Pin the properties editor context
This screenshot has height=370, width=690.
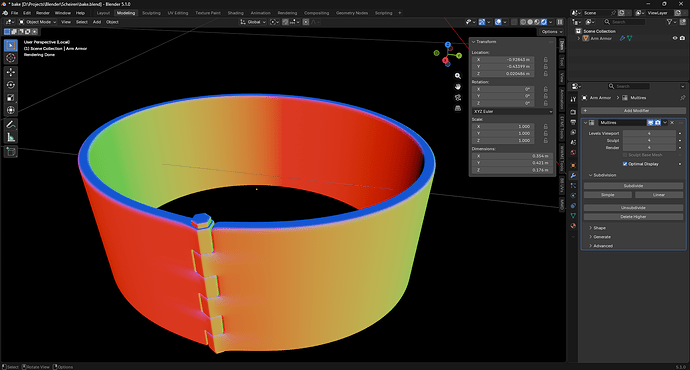pyautogui.click(x=683, y=98)
